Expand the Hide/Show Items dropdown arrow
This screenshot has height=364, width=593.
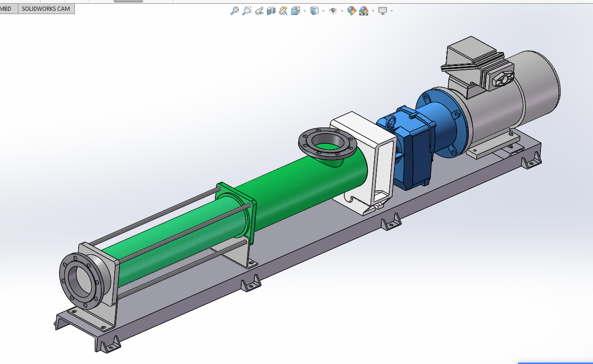coord(342,11)
